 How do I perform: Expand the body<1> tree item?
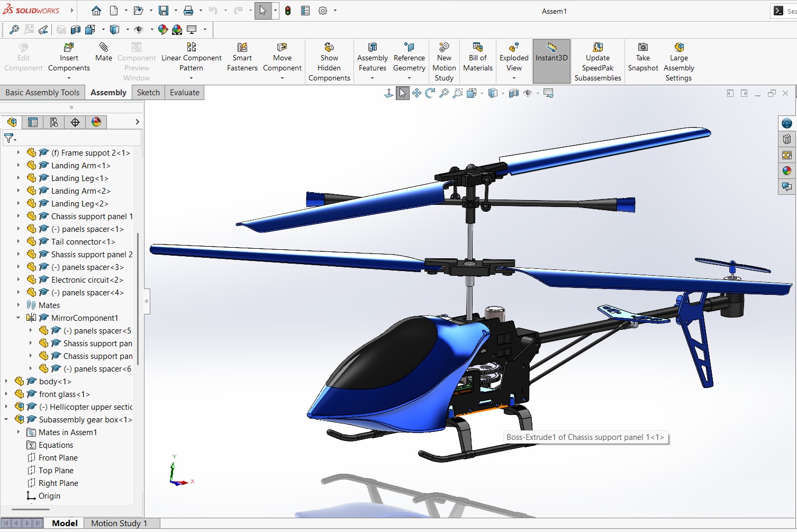click(x=6, y=382)
